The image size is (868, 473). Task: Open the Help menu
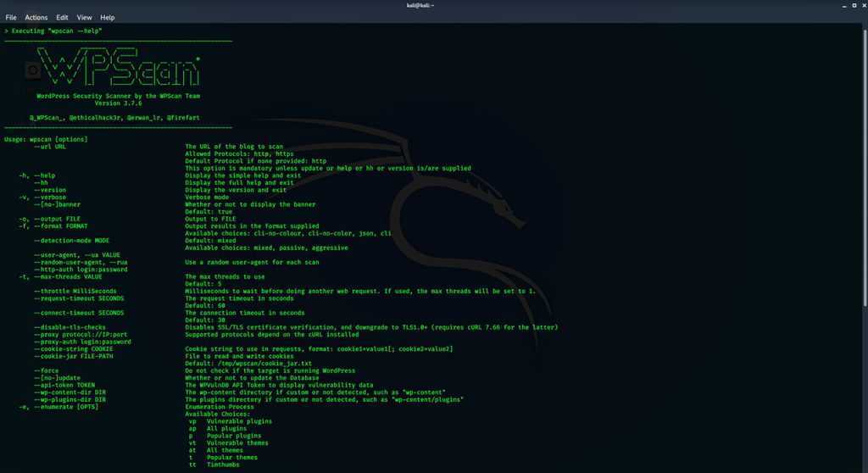108,18
